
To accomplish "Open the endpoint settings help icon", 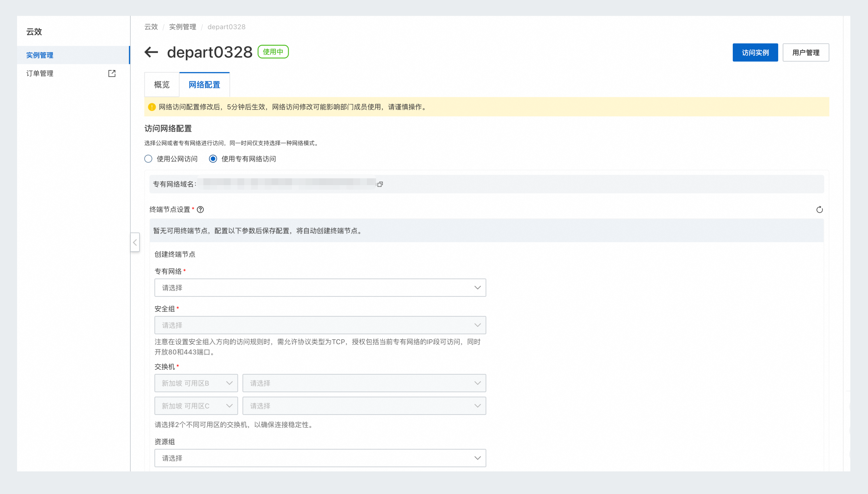I will coord(200,210).
